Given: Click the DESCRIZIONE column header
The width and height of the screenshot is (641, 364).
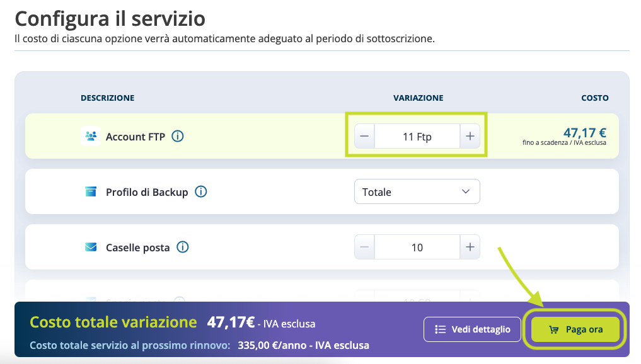Looking at the screenshot, I should [107, 98].
